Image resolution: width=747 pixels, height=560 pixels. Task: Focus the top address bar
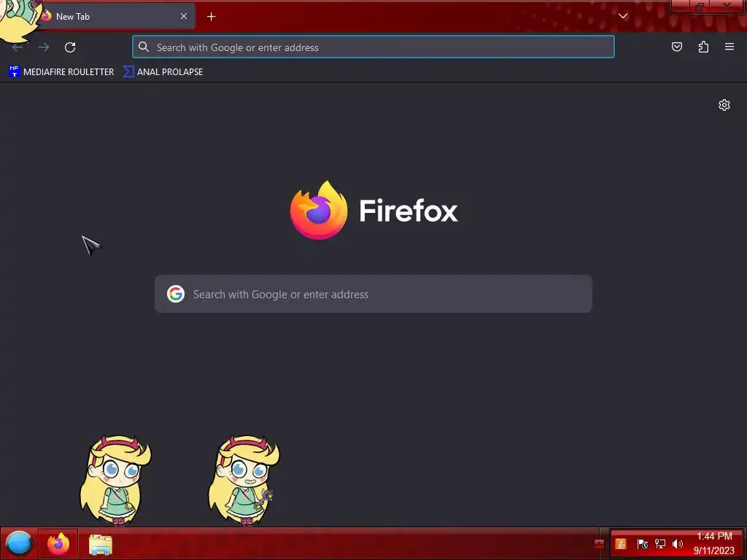point(373,47)
